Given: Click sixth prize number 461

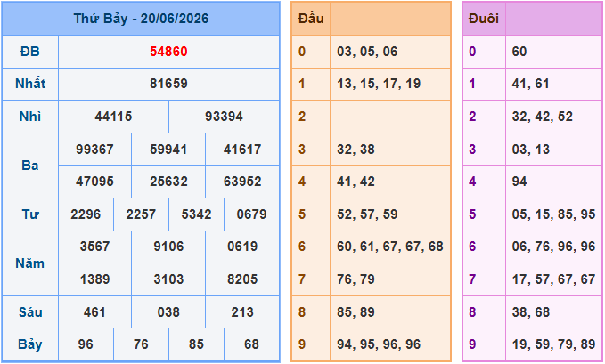Looking at the screenshot, I should click(x=94, y=312).
